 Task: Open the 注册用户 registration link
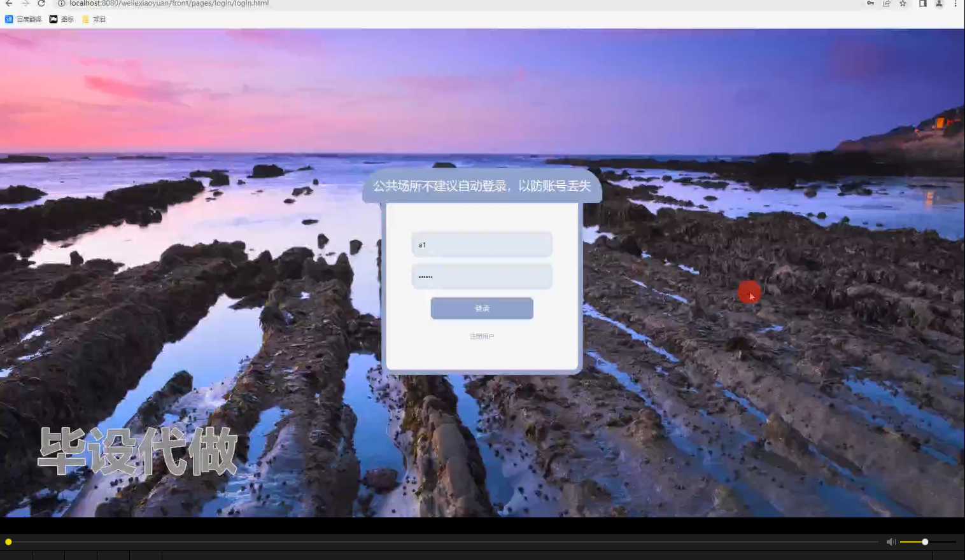[x=482, y=336]
